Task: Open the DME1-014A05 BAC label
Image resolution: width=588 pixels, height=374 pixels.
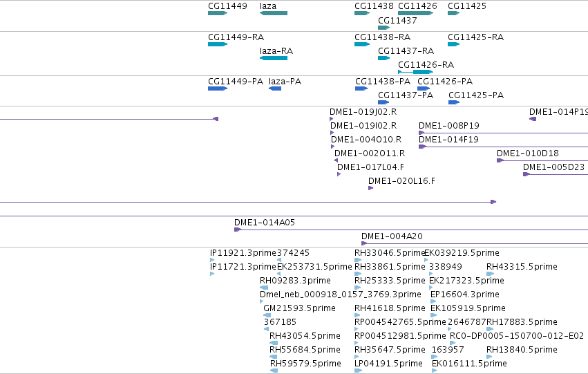Action: [x=265, y=223]
